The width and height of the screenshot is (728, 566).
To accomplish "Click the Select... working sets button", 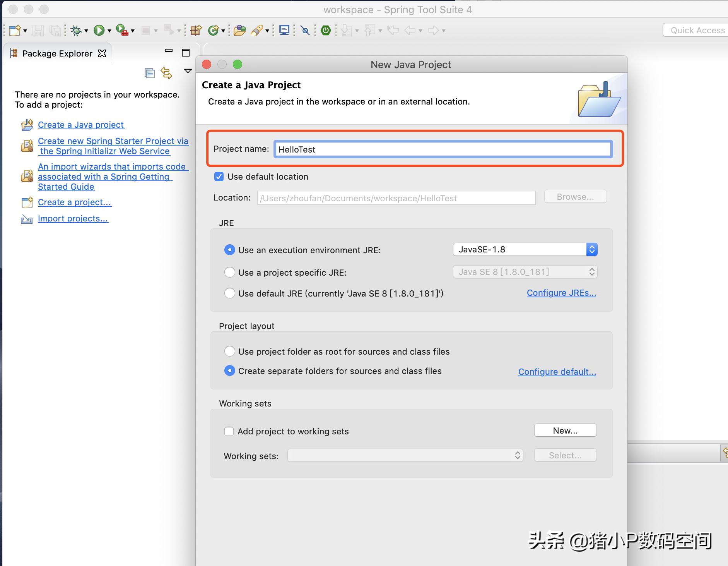I will coord(565,455).
